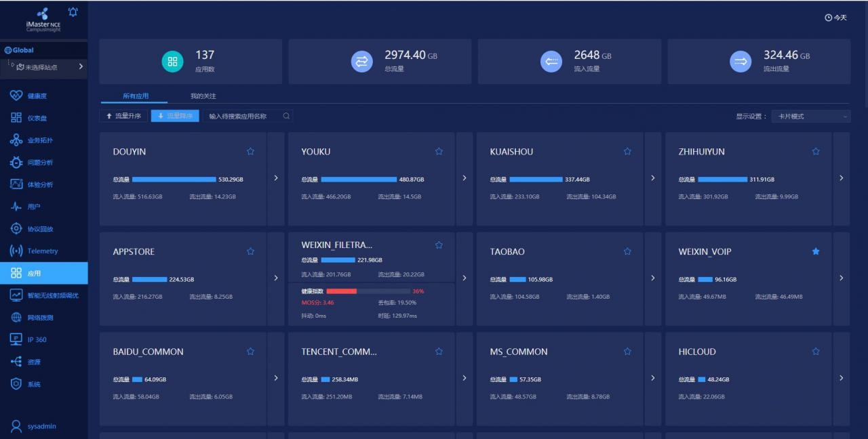The image size is (868, 439).
Task: Click the alarm bell icon in the header
Action: (x=73, y=12)
